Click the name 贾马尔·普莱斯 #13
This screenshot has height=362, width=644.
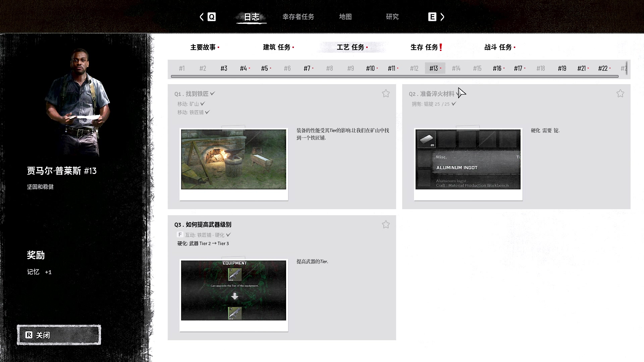pos(62,171)
